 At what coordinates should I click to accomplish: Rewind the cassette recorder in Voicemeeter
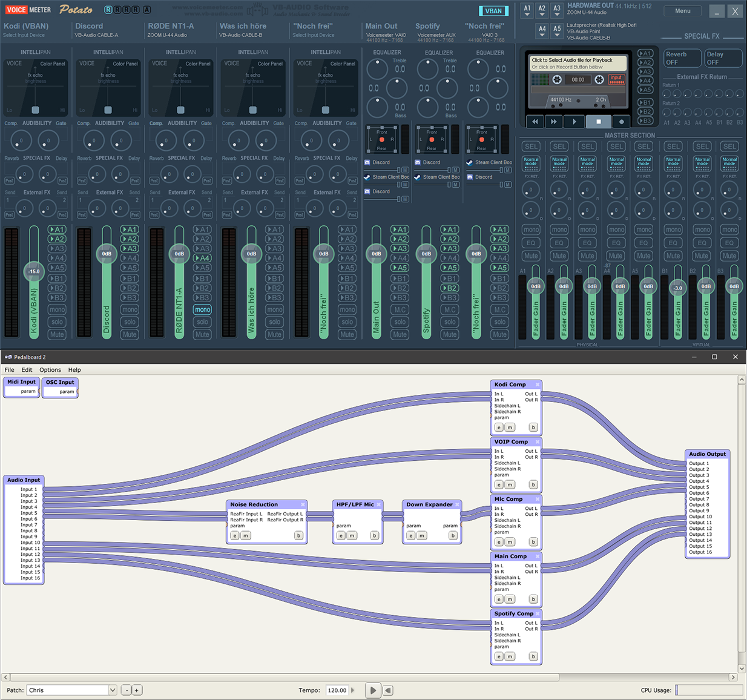535,121
